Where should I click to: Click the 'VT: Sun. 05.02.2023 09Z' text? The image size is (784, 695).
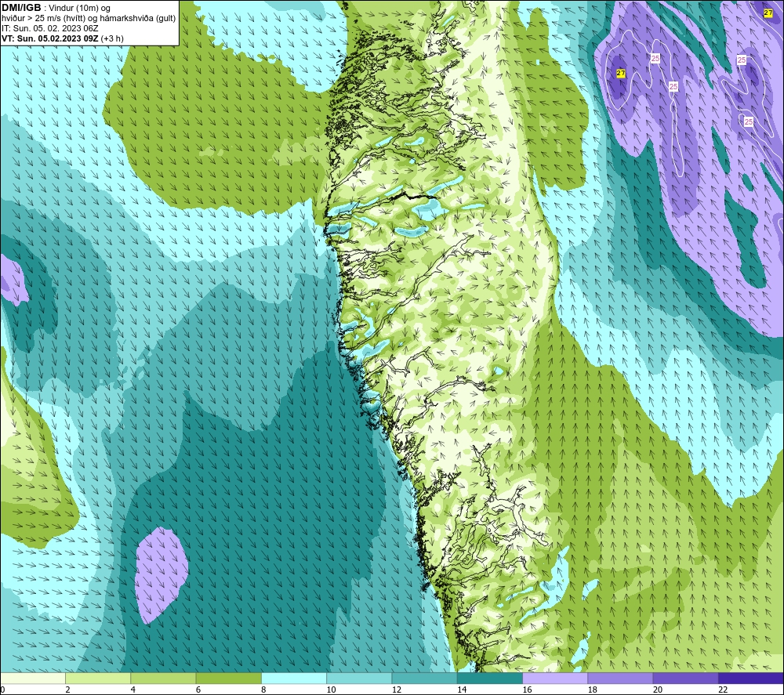[50, 38]
